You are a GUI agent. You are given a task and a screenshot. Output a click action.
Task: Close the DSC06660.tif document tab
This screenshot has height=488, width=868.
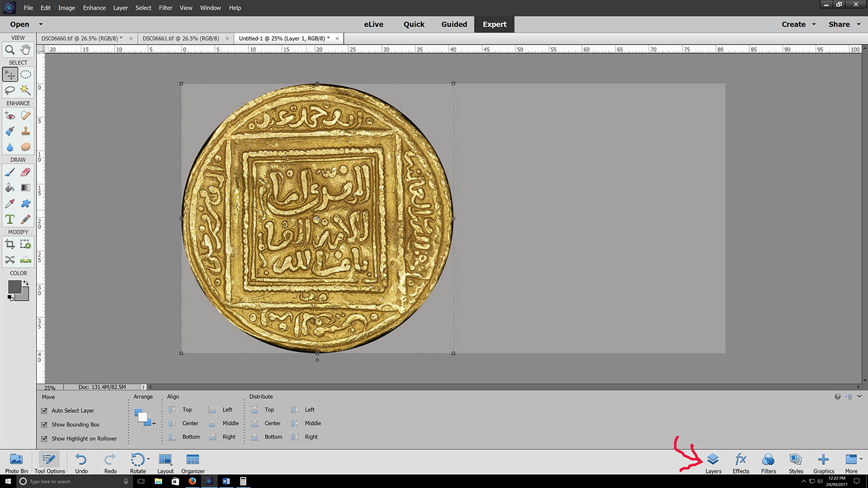[131, 38]
